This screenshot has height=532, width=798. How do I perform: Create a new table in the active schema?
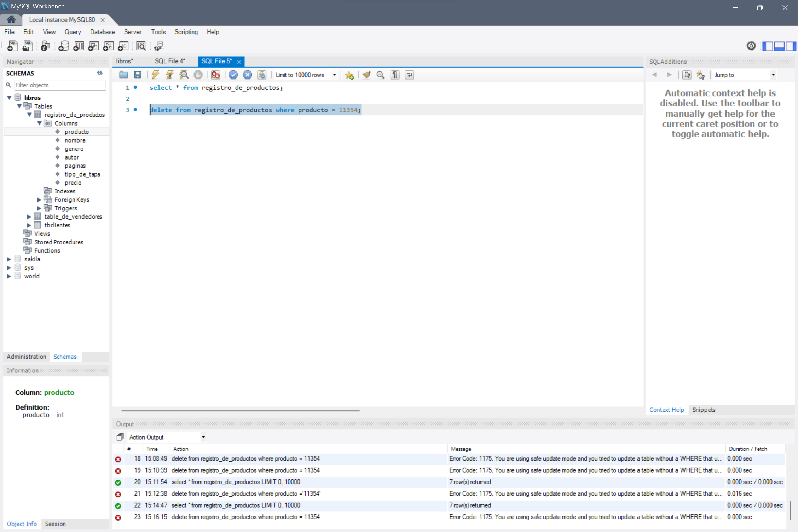click(79, 46)
